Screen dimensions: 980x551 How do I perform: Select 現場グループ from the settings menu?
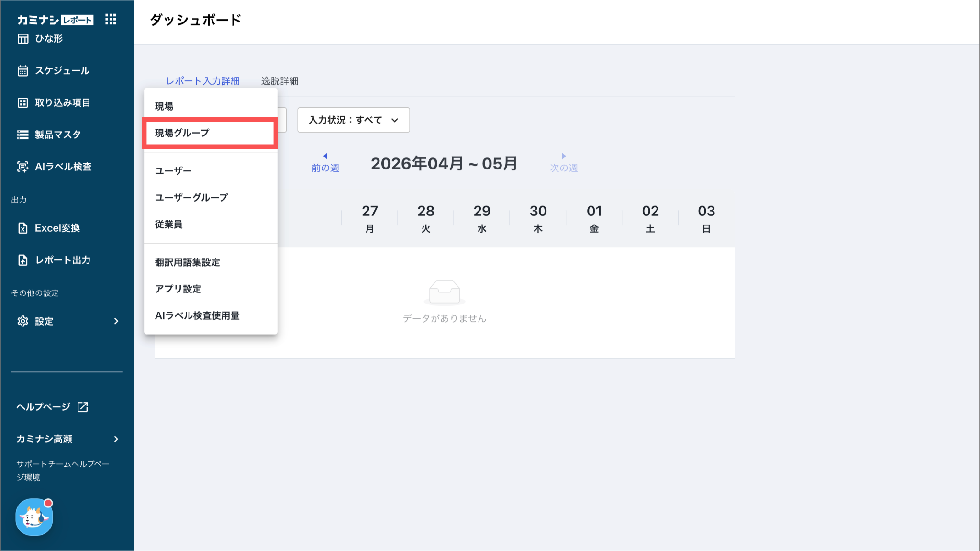click(210, 133)
